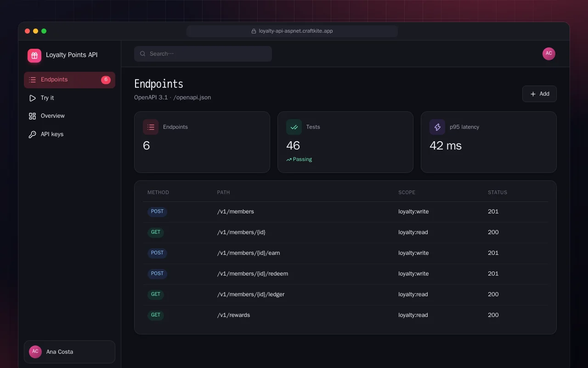Click the GET badge for /v1/members/{id}
Image resolution: width=588 pixels, height=368 pixels.
156,232
